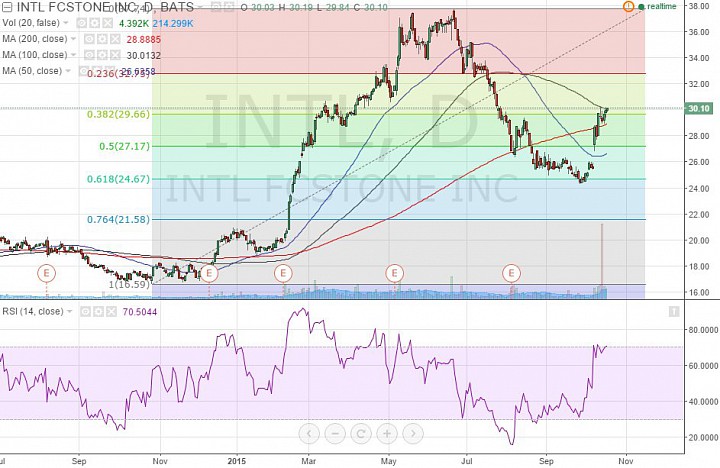
Task: Open RSI settings gear
Action: [98, 312]
